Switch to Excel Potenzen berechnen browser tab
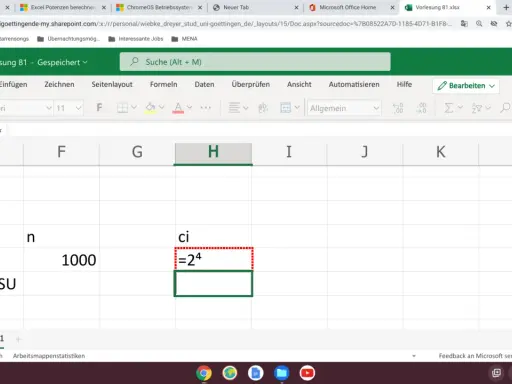 tap(62, 7)
